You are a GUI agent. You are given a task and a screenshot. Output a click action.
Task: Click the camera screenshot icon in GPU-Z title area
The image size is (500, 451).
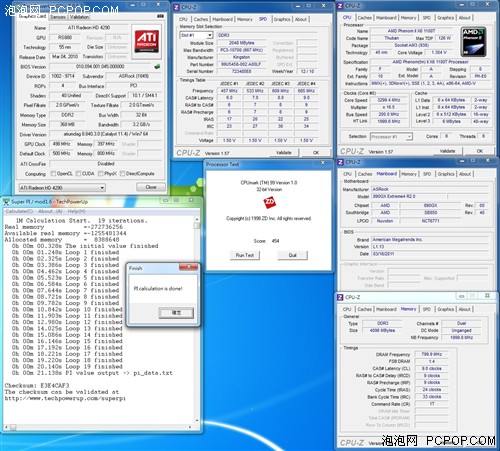(160, 16)
